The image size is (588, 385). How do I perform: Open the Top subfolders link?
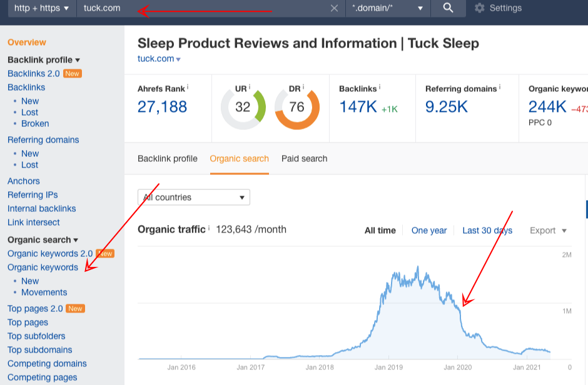36,336
